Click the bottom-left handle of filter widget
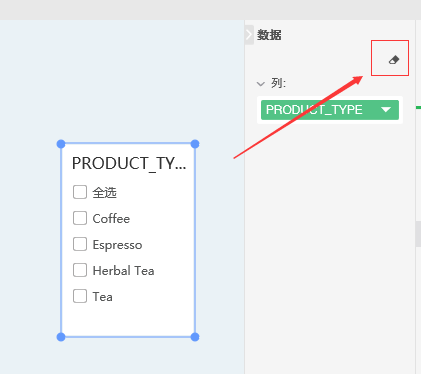The image size is (421, 374). click(x=61, y=337)
